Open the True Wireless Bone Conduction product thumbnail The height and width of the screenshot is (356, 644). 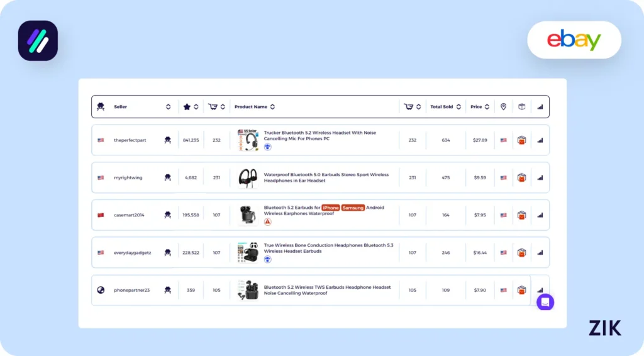tap(247, 253)
